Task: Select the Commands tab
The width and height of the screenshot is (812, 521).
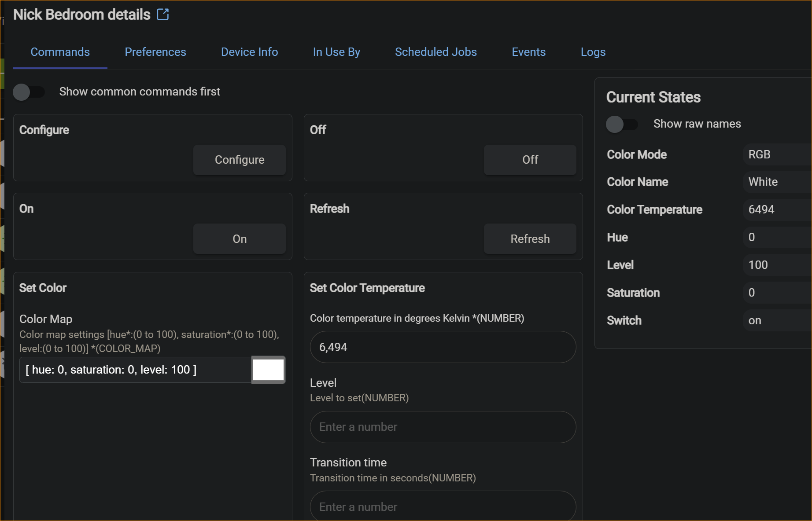Action: (x=60, y=52)
